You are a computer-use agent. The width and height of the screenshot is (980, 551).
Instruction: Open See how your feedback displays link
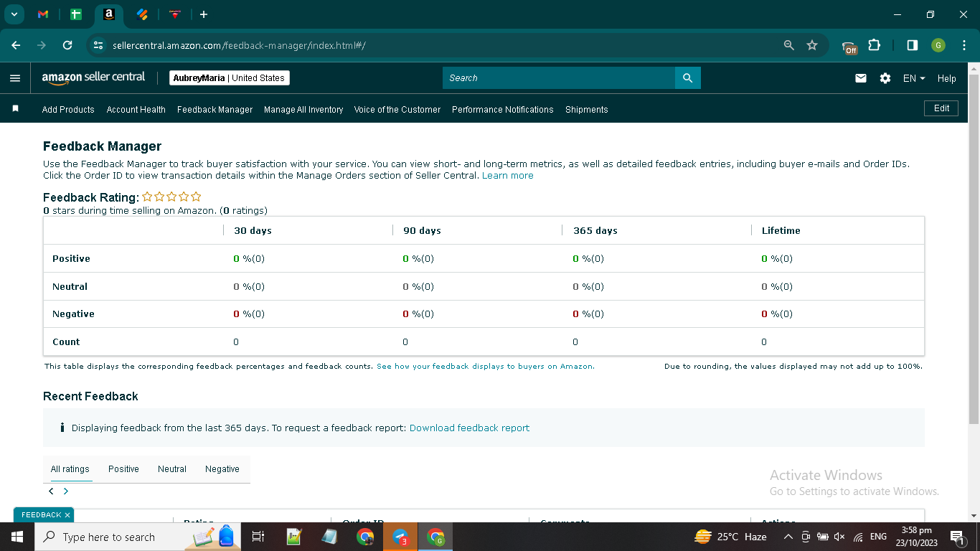[x=486, y=366]
